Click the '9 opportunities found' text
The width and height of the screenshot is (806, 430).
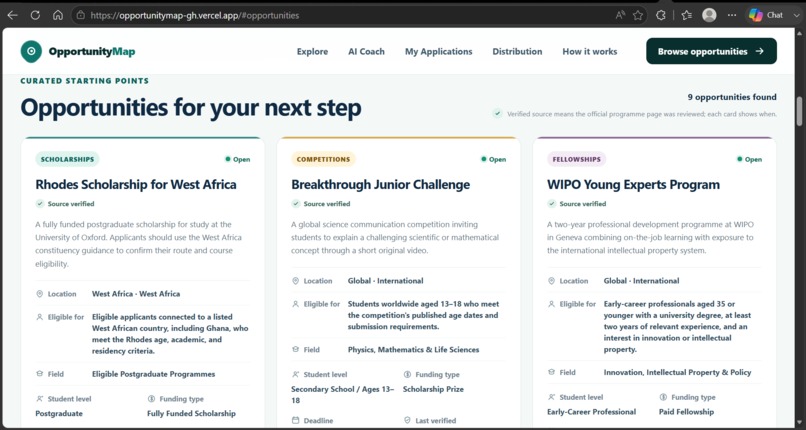point(732,97)
